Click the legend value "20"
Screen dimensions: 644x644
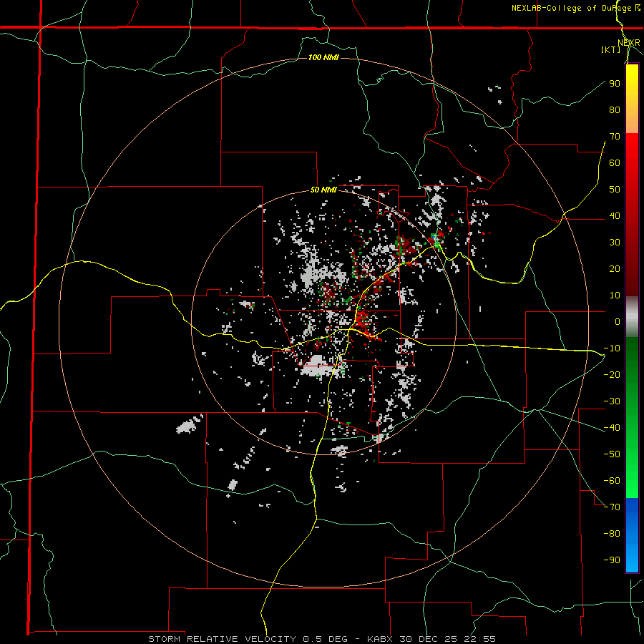[615, 269]
